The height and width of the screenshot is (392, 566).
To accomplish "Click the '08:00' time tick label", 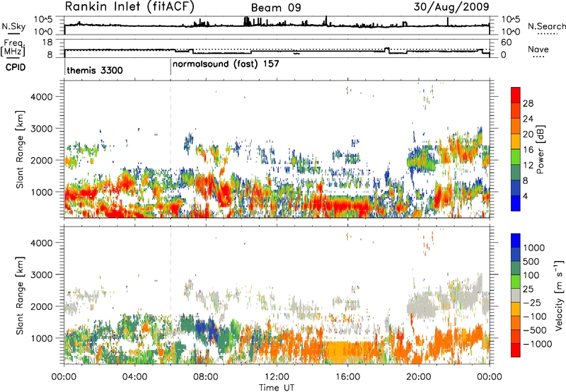I will [x=206, y=377].
